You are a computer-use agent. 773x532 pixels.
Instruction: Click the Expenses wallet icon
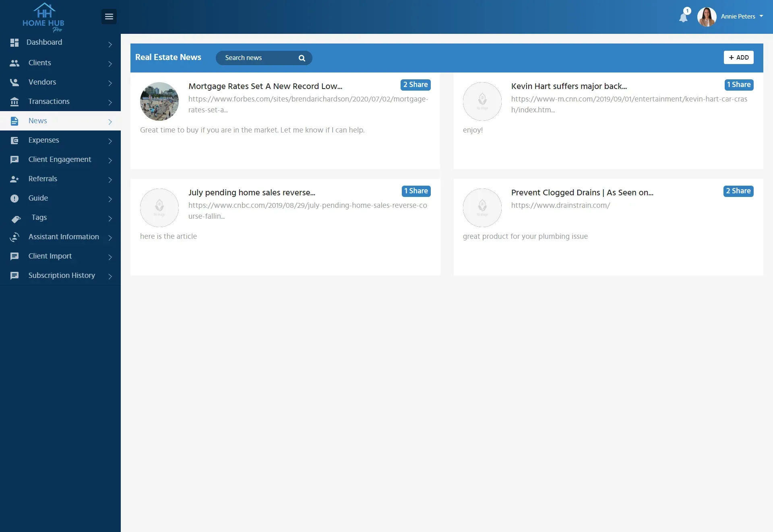(x=14, y=140)
